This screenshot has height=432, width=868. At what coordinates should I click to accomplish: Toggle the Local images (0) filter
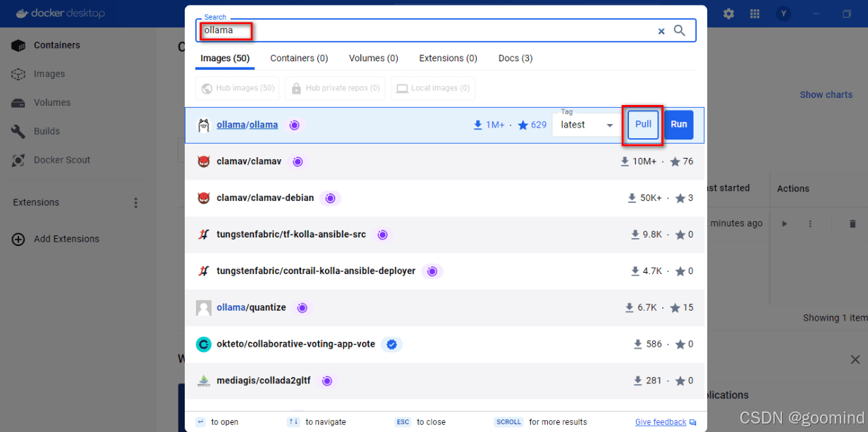pyautogui.click(x=433, y=88)
